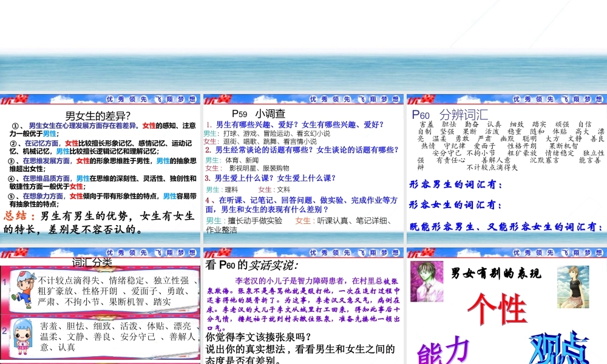Click the line 形容男生的词汇有:
Screen dimensions: 607x364
(456, 184)
